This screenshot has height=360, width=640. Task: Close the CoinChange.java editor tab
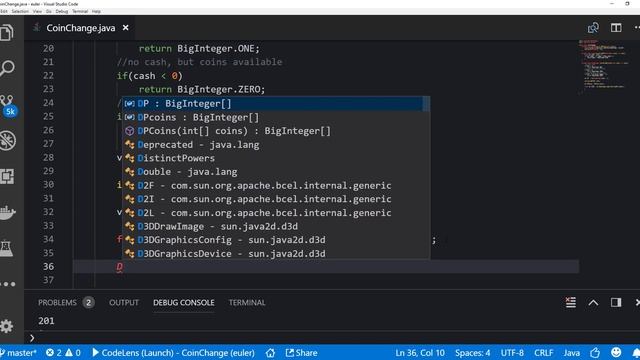pyautogui.click(x=126, y=28)
